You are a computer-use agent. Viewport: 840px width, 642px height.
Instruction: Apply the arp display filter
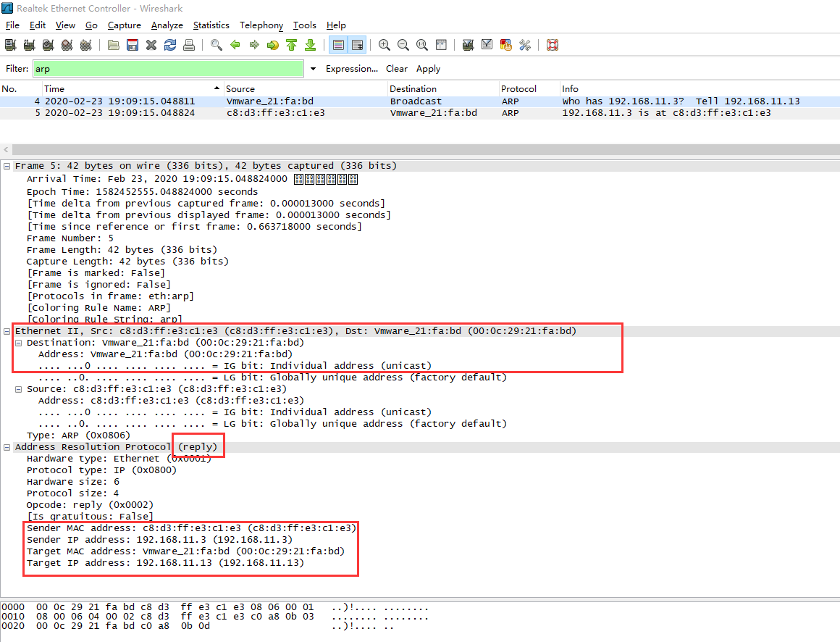[428, 68]
